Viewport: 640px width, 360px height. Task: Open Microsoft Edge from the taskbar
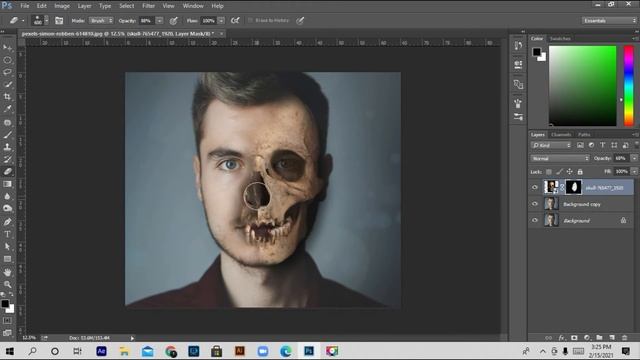(x=286, y=351)
